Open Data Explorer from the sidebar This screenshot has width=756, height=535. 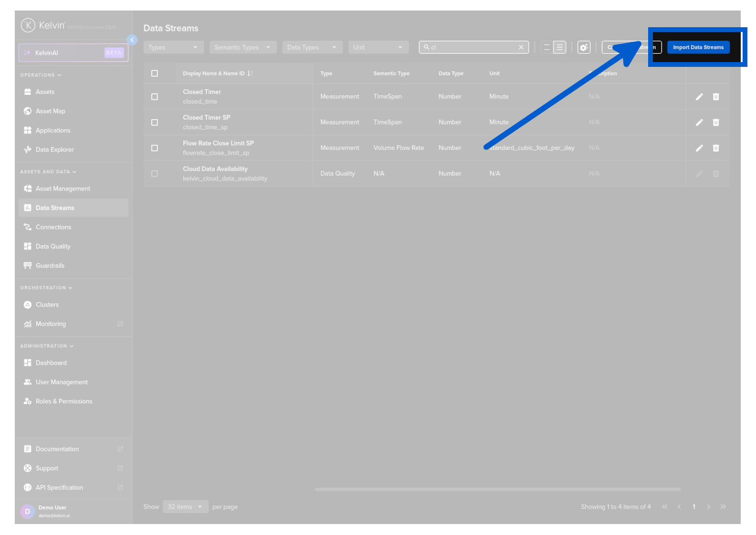pyautogui.click(x=55, y=150)
